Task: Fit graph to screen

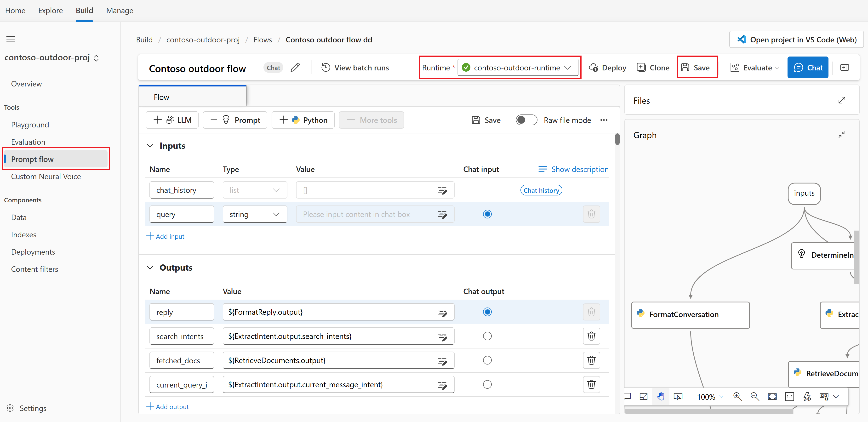Action: pyautogui.click(x=772, y=396)
